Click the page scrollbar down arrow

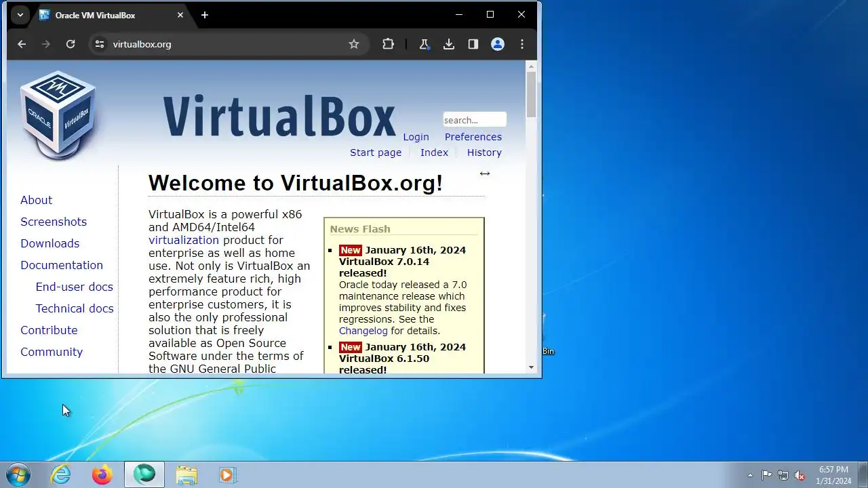click(x=531, y=367)
